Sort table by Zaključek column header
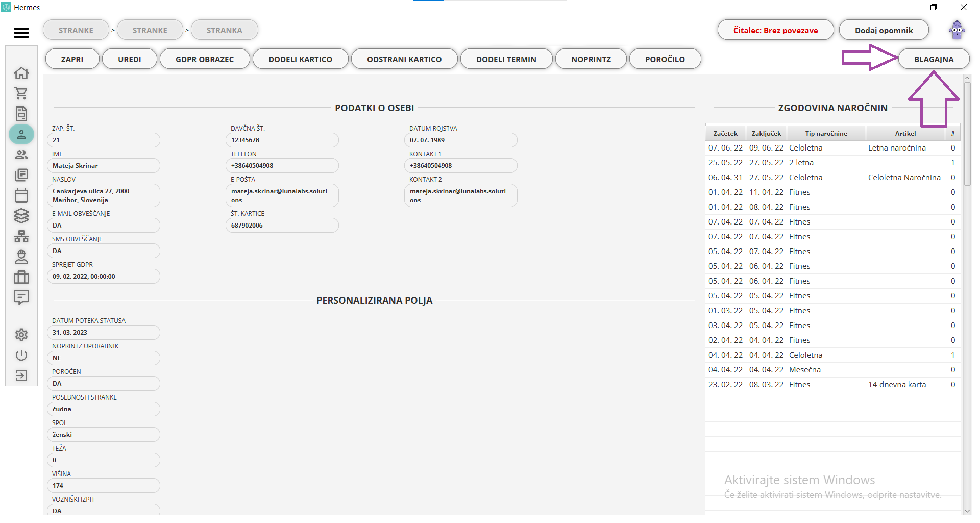Image resolution: width=980 pixels, height=523 pixels. pos(766,133)
